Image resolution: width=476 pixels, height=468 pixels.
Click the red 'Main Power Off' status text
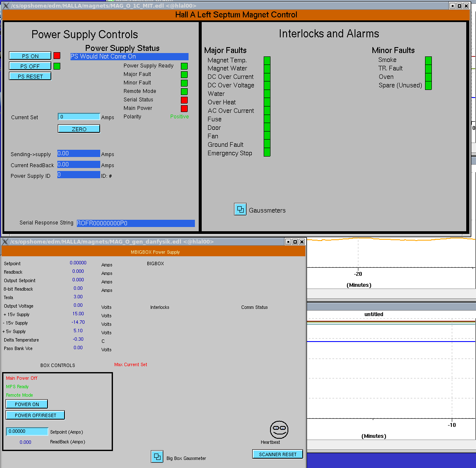pyautogui.click(x=22, y=378)
